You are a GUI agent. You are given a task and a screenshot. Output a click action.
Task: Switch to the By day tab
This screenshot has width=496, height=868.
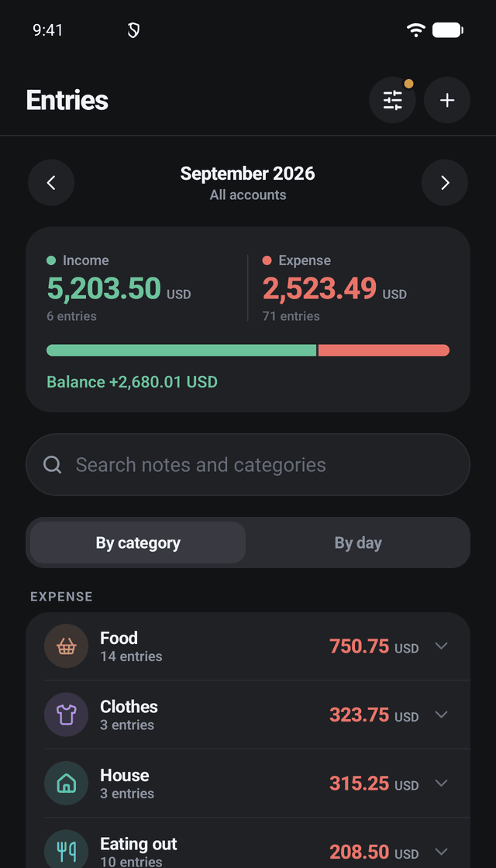point(358,542)
